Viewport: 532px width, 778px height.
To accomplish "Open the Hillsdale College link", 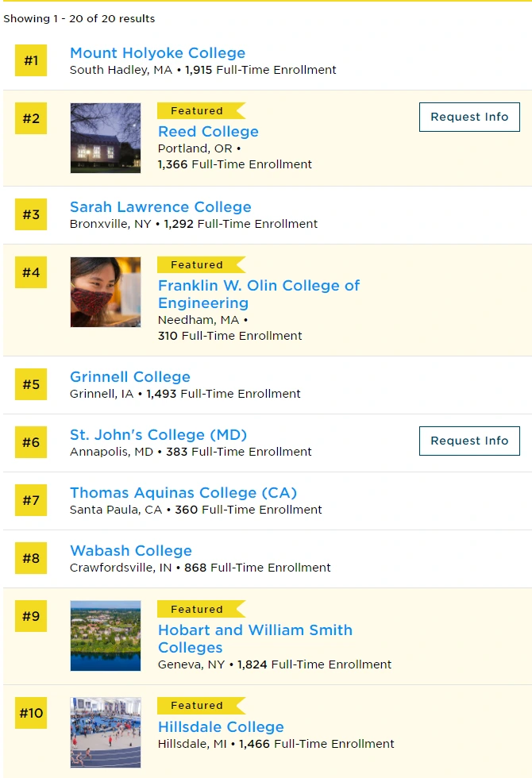I will 221,727.
